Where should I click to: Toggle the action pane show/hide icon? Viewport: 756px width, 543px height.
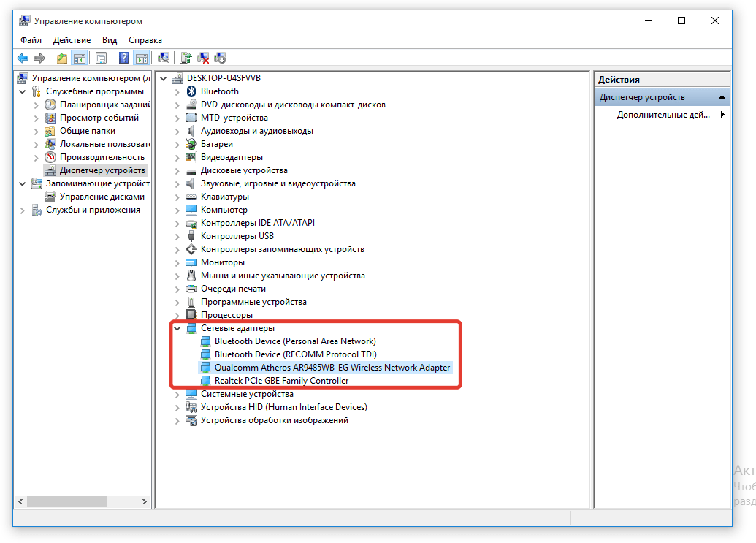point(142,58)
